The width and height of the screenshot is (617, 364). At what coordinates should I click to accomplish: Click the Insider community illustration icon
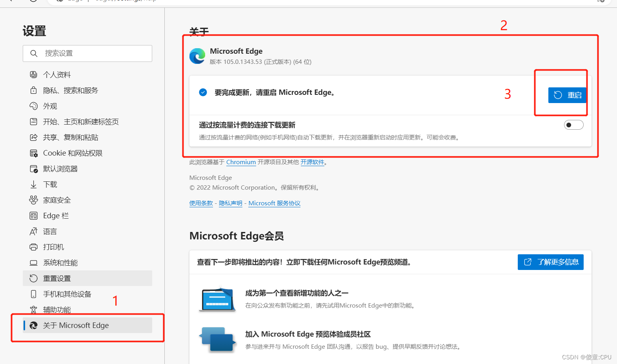pyautogui.click(x=217, y=340)
